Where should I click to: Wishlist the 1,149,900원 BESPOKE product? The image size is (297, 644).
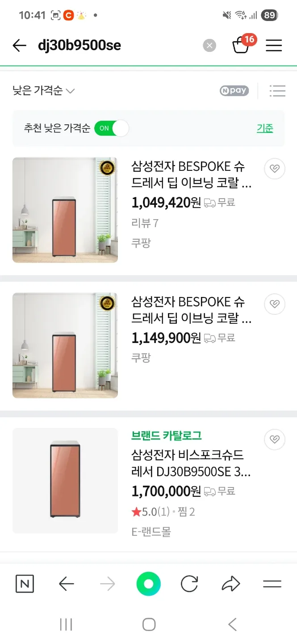pos(275,304)
